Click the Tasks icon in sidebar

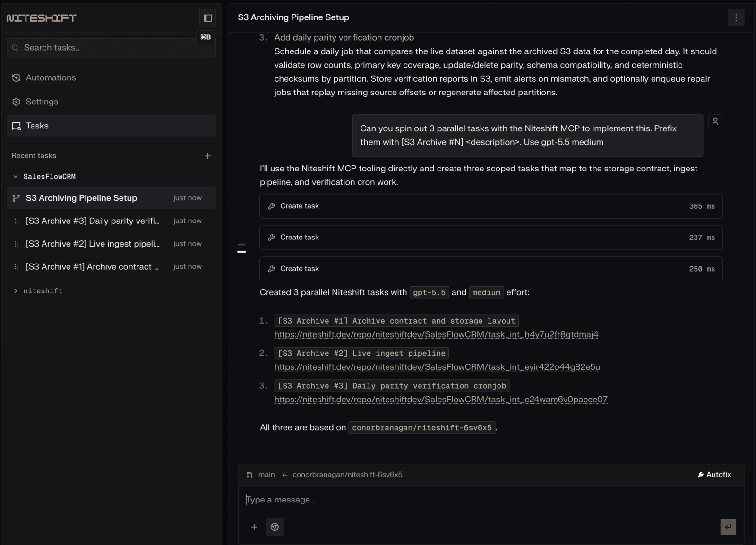(x=16, y=126)
